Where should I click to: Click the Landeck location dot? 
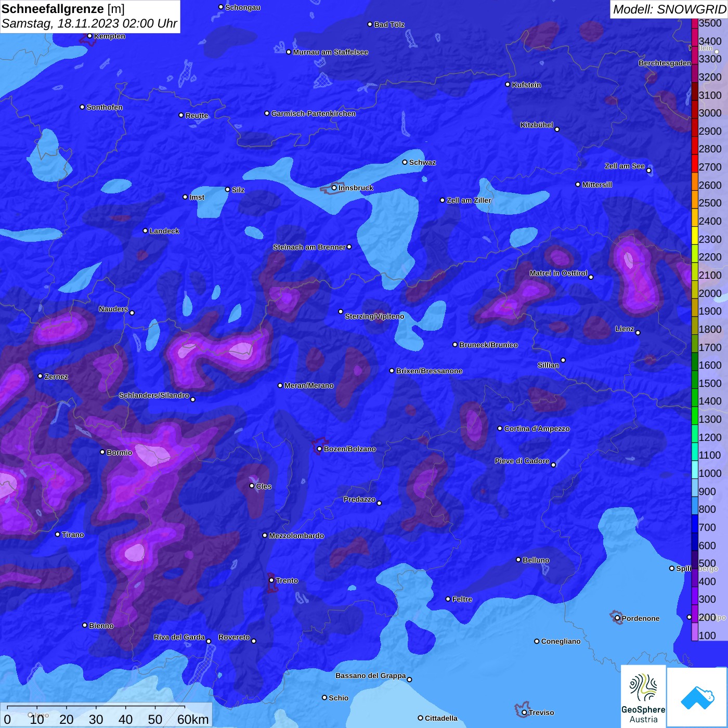tap(146, 230)
